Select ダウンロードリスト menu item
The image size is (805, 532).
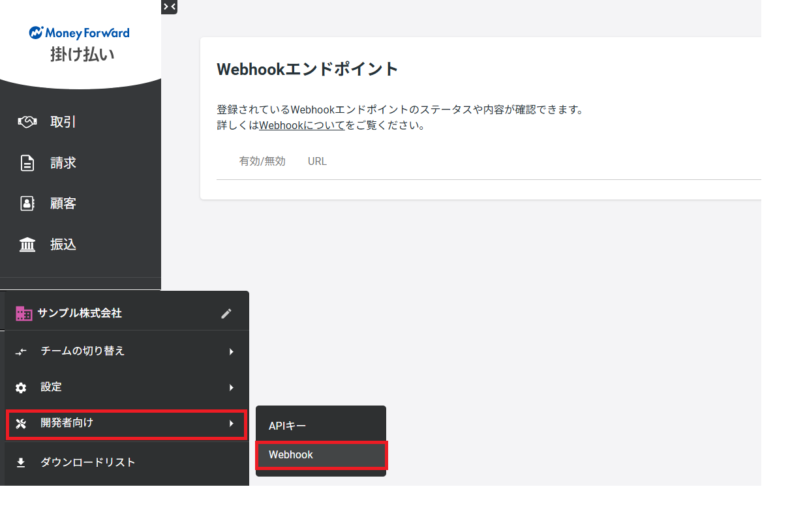point(127,462)
